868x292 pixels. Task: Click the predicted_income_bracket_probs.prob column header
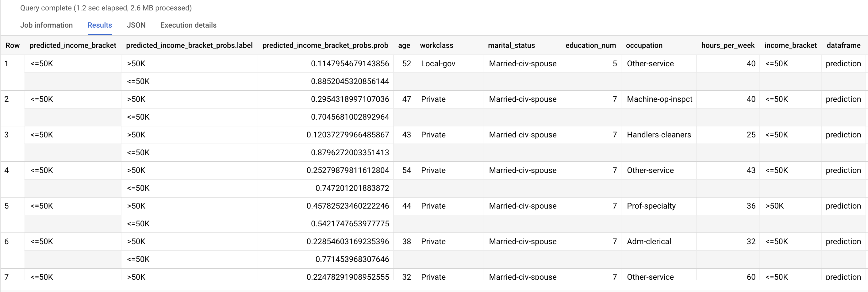point(325,45)
